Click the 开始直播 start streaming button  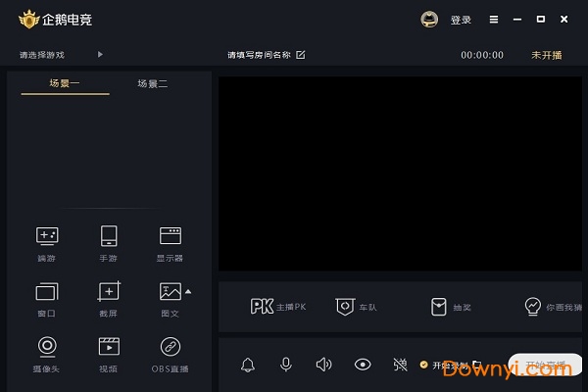[x=545, y=365]
